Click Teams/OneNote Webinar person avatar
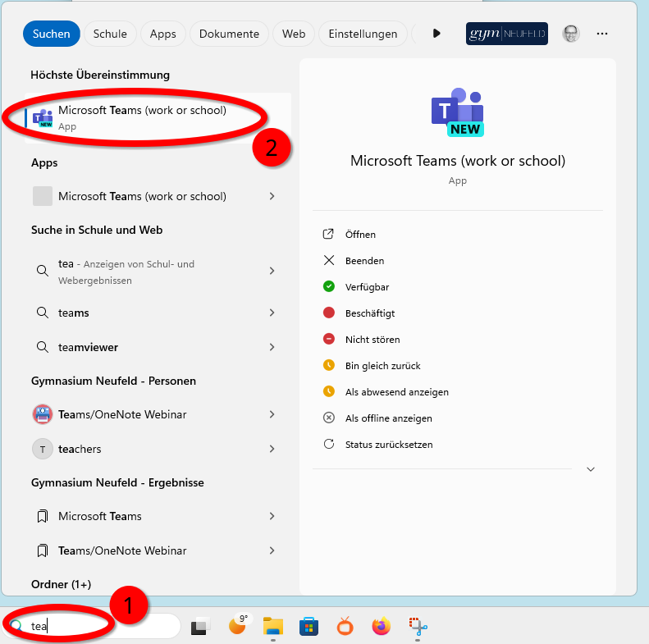 [42, 414]
